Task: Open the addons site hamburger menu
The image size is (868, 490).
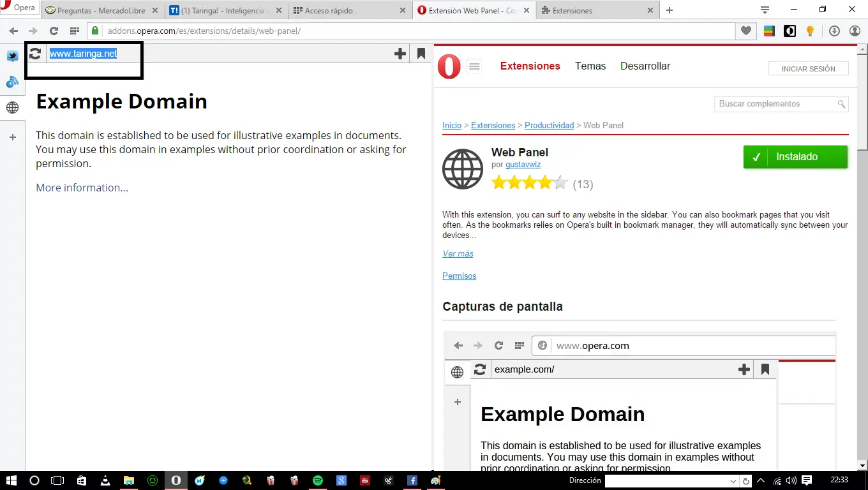Action: tap(474, 66)
